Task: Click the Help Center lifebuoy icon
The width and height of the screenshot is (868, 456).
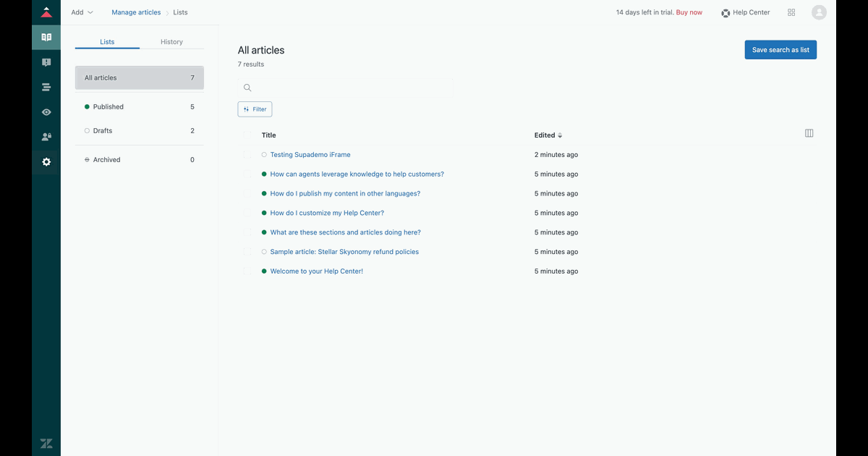Action: tap(726, 13)
